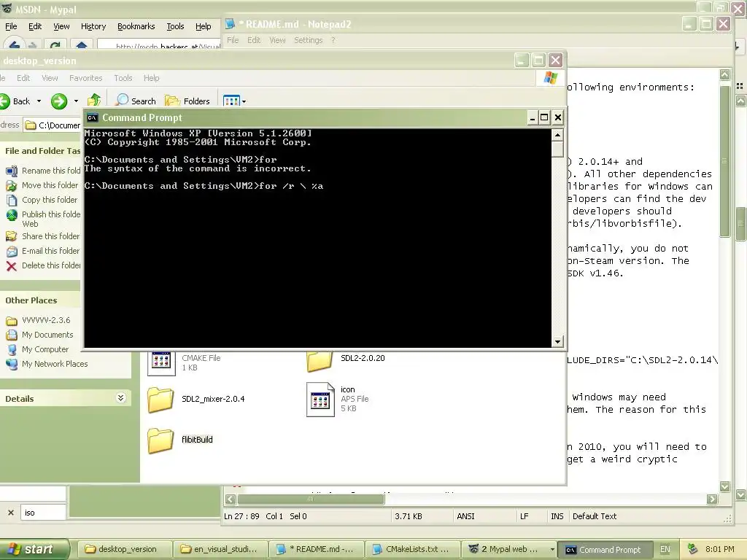The image size is (747, 560).
Task: Click the Start button
Action: (x=34, y=549)
